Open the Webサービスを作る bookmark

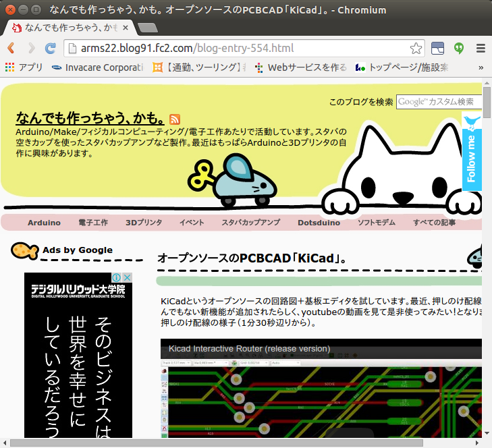(x=300, y=67)
